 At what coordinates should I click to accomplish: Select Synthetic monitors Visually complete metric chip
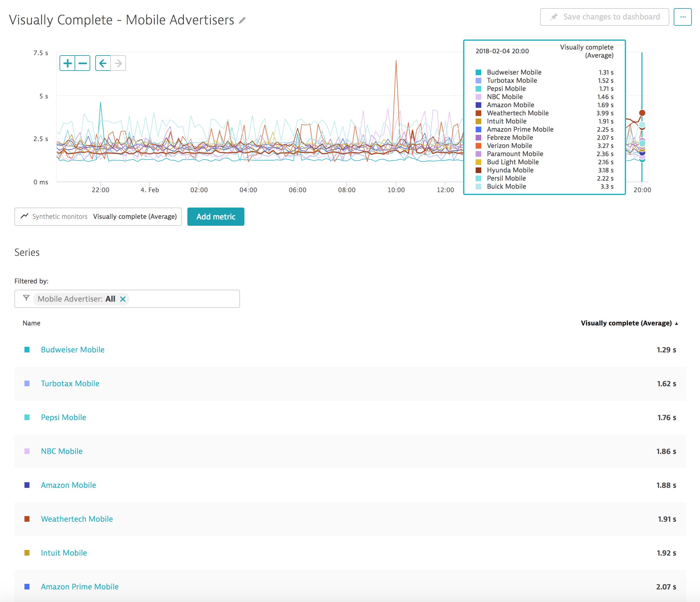coord(98,217)
